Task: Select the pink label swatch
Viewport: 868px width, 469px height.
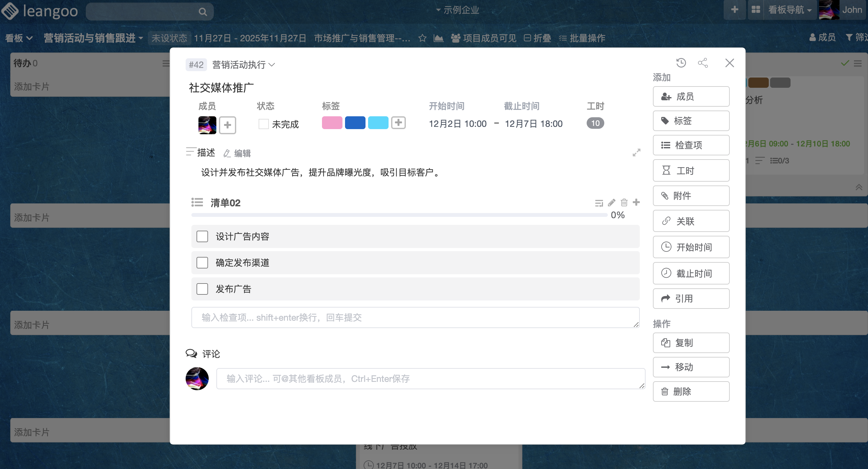Action: coord(332,123)
